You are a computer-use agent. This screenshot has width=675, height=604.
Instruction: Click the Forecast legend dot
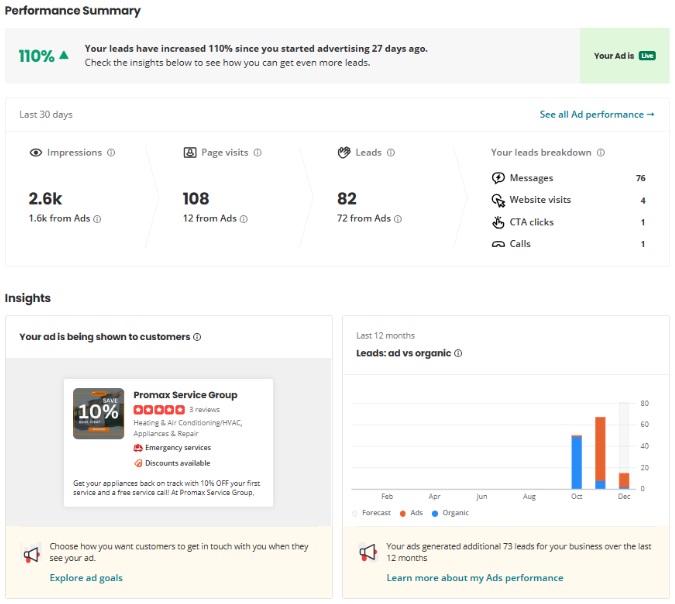[x=355, y=514]
